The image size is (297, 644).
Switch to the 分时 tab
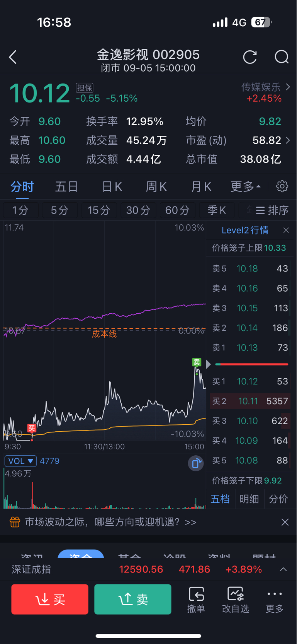22,187
